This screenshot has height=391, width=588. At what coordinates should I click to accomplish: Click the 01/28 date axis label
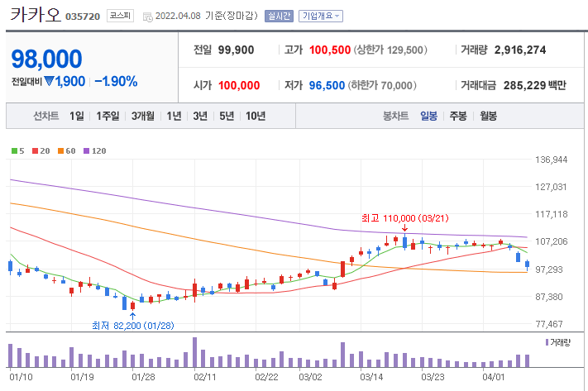tap(143, 377)
